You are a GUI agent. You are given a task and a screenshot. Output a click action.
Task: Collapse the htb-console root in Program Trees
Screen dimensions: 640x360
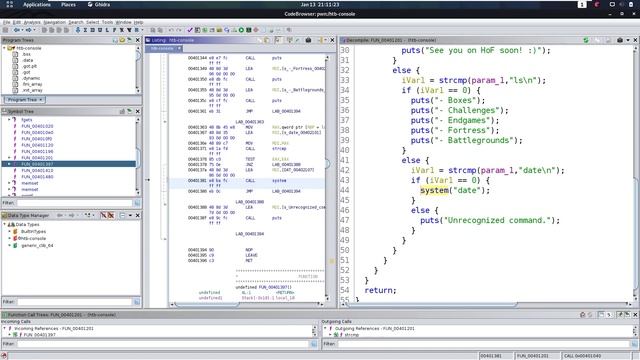(4, 48)
